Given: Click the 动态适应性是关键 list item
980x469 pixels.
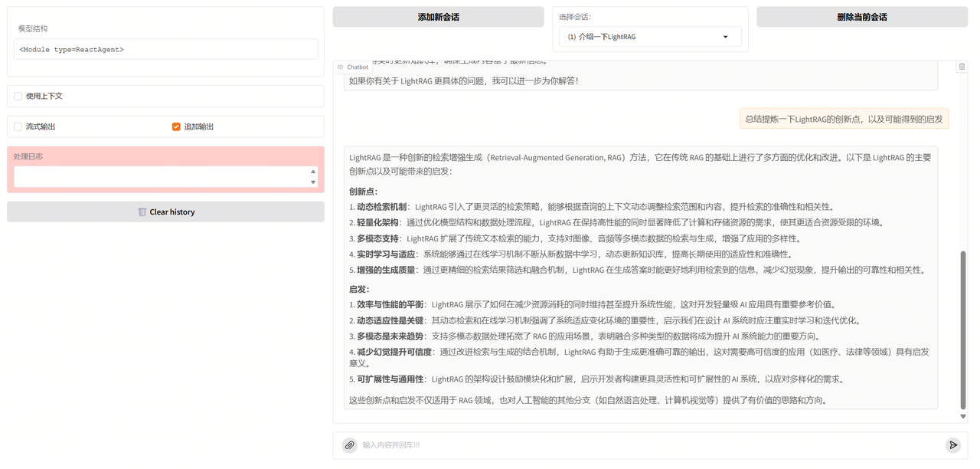Looking at the screenshot, I should pos(605,321).
